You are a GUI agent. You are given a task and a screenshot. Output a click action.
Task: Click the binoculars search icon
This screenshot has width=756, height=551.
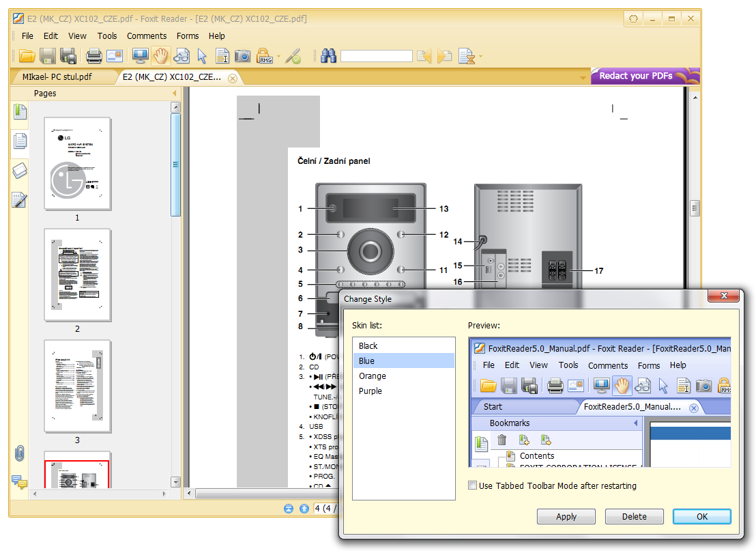point(328,57)
